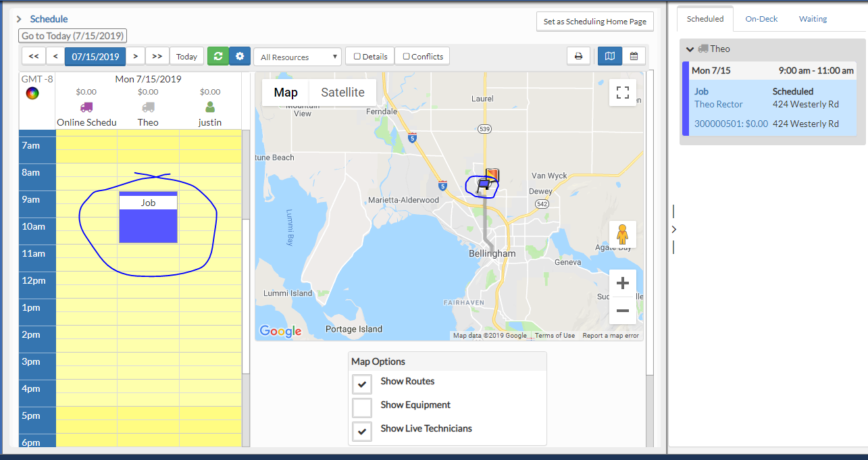Collapse the Schedule section header arrow
The height and width of the screenshot is (460, 868).
tap(19, 20)
